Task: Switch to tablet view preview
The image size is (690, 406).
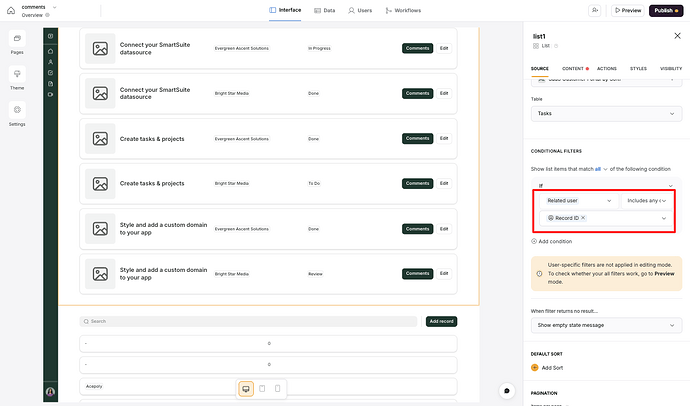Action: coord(261,388)
